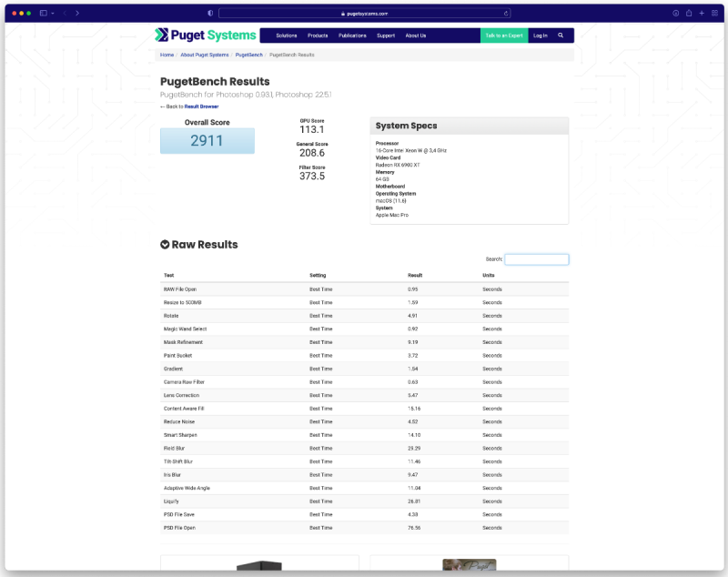Show the tab overview grid icon
The width and height of the screenshot is (728, 577).
tap(714, 13)
